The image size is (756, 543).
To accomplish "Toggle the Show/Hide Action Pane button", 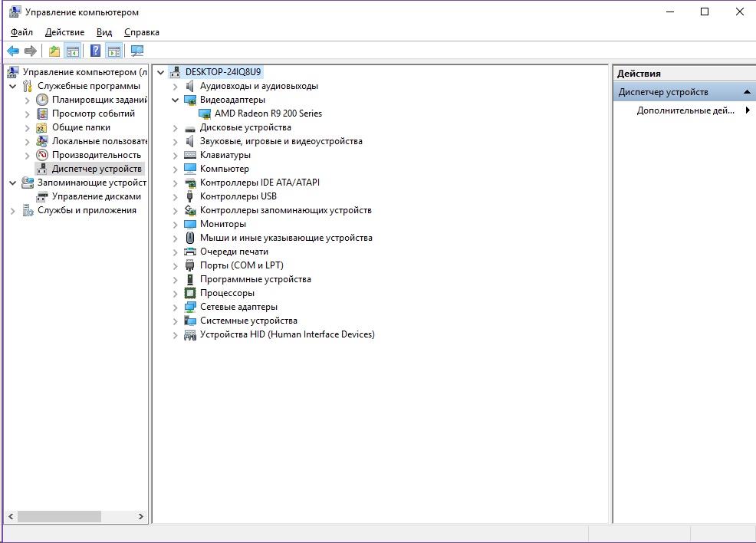I will point(114,51).
